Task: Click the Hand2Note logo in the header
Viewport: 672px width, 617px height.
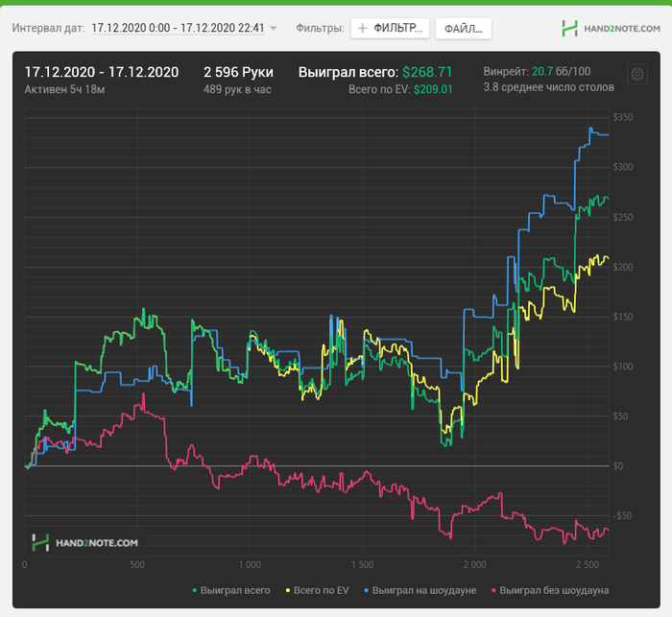Action: [x=569, y=28]
